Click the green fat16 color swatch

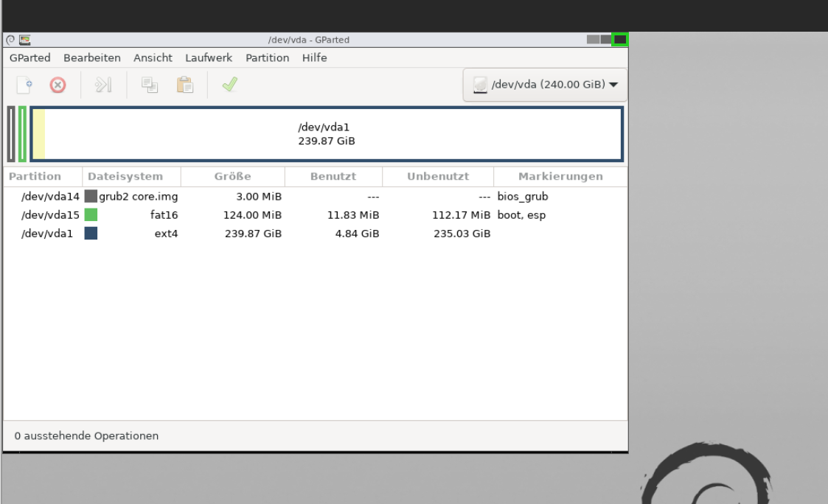click(89, 215)
